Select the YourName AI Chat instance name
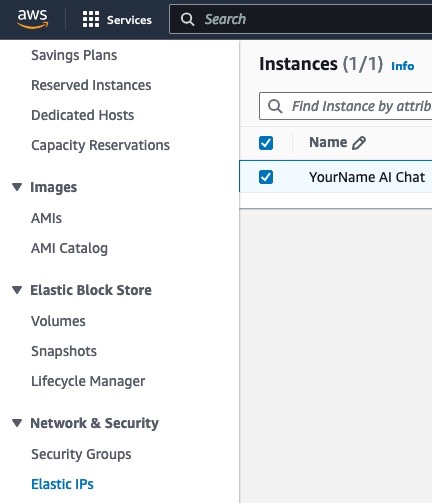The width and height of the screenshot is (432, 503). coord(367,177)
